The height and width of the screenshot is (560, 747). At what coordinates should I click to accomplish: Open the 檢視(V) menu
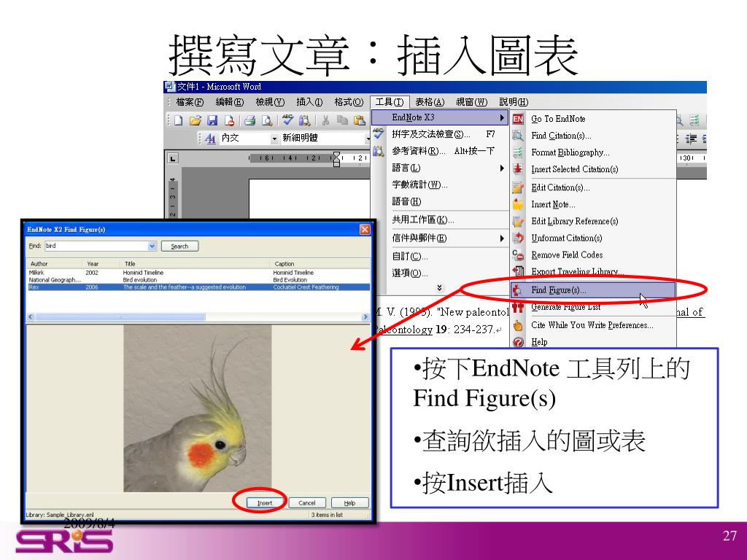(x=270, y=102)
